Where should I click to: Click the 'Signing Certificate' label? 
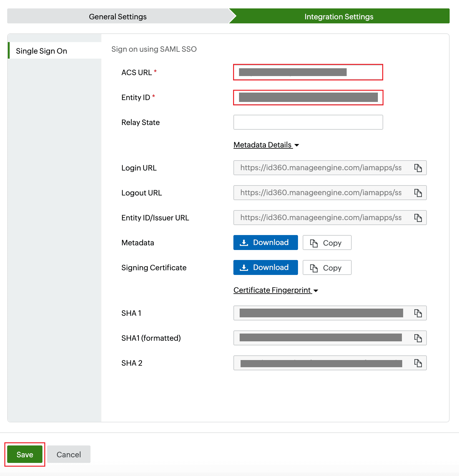(x=154, y=268)
